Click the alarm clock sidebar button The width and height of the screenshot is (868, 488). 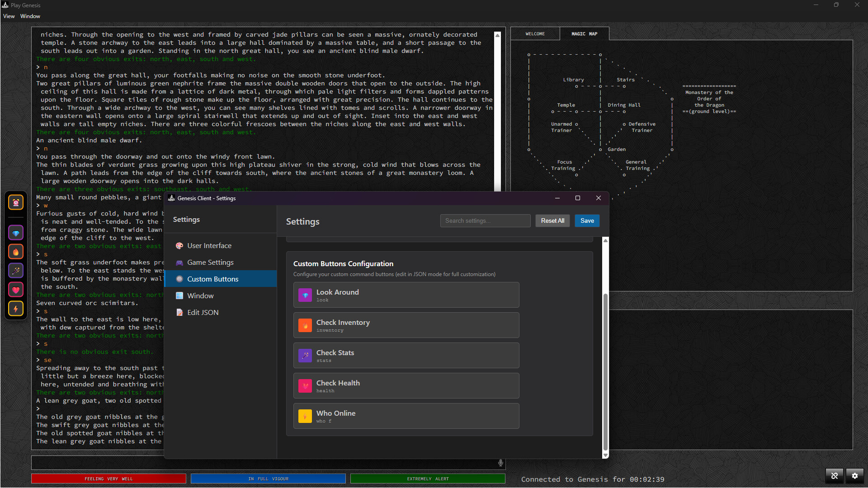coord(16,202)
